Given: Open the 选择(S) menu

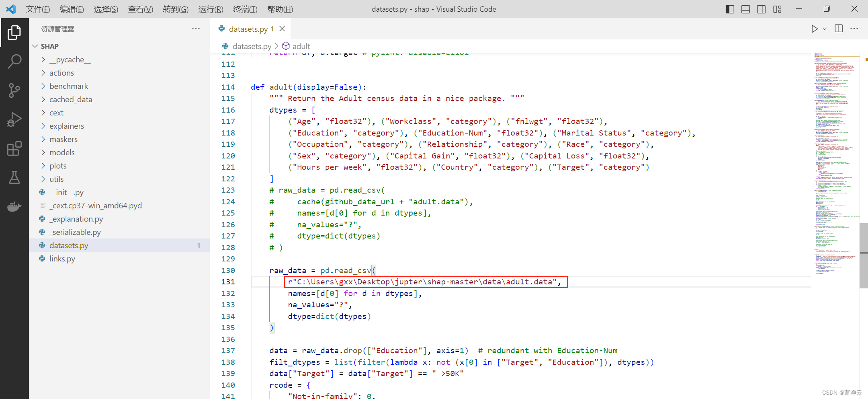Looking at the screenshot, I should (x=106, y=9).
